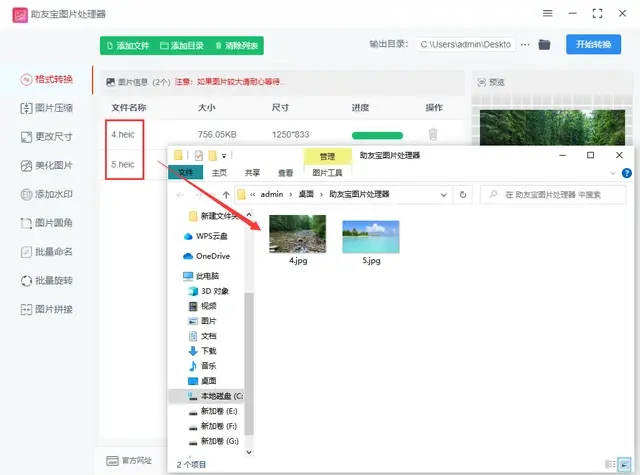The image size is (640, 475).
Task: Click the 尺寸 column header
Action: point(280,108)
